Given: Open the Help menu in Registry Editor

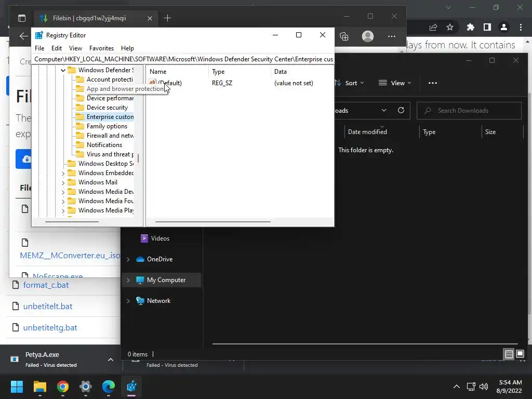Looking at the screenshot, I should click(x=127, y=48).
